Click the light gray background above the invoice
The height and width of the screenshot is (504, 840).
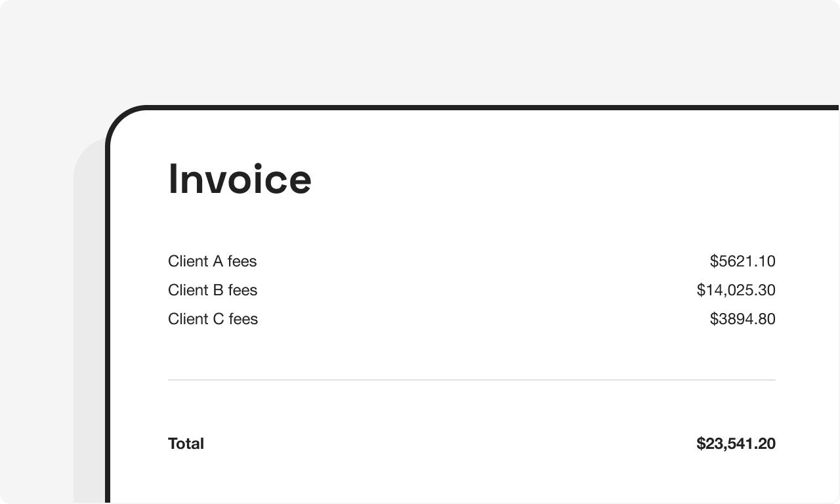pos(420,52)
